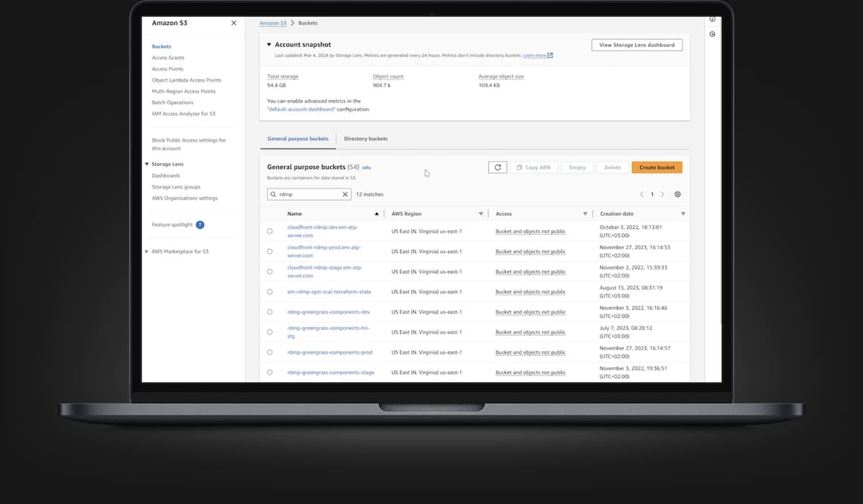Click the Create bucket button
This screenshot has width=863, height=504.
click(x=657, y=168)
